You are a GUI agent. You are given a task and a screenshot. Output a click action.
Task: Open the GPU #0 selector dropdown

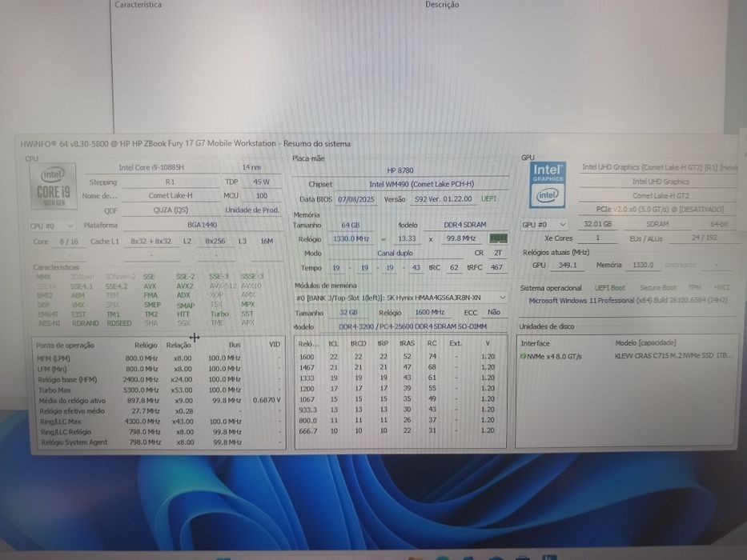point(544,224)
